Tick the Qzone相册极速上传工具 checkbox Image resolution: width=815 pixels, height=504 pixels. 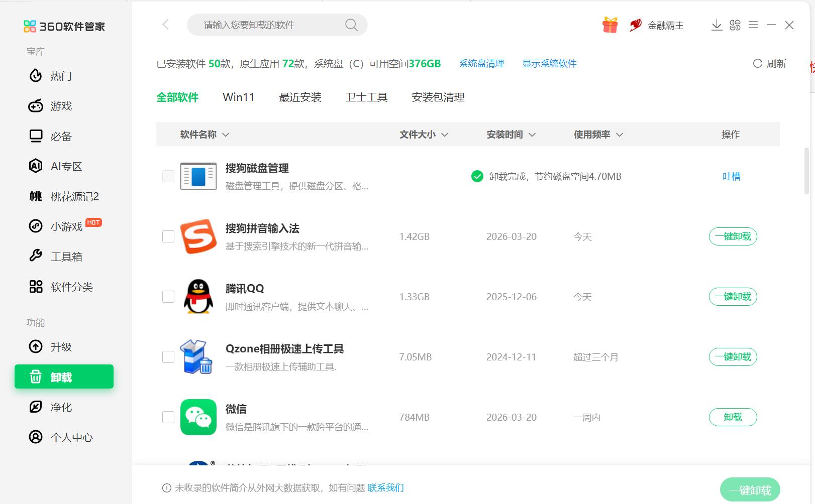(168, 357)
